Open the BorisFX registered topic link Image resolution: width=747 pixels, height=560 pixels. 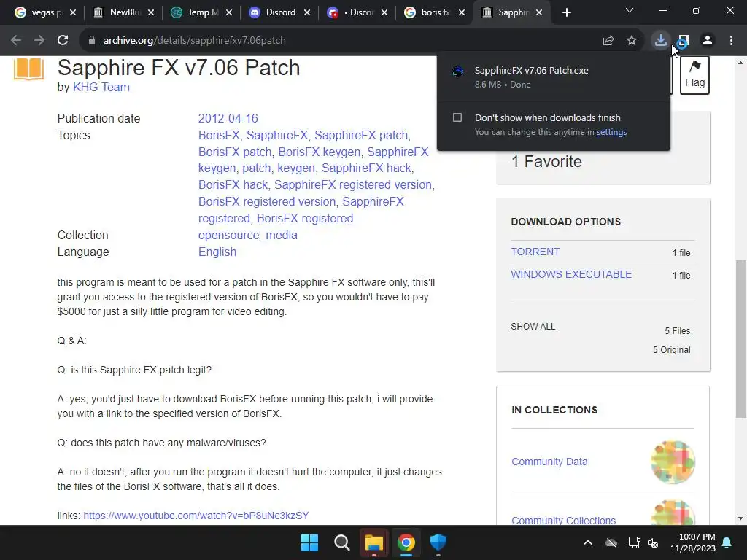click(305, 218)
